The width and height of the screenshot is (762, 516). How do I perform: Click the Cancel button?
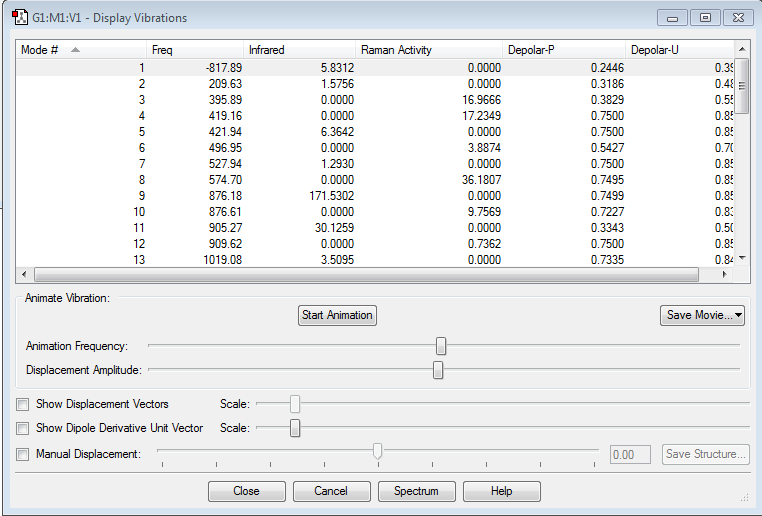pyautogui.click(x=332, y=491)
